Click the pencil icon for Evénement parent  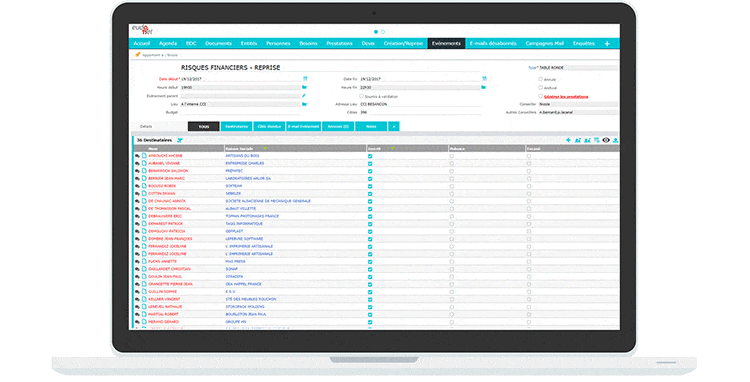tap(304, 96)
